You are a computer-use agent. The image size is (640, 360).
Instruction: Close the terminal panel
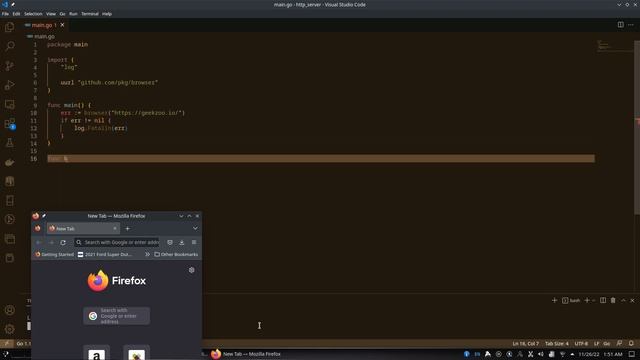[632, 300]
